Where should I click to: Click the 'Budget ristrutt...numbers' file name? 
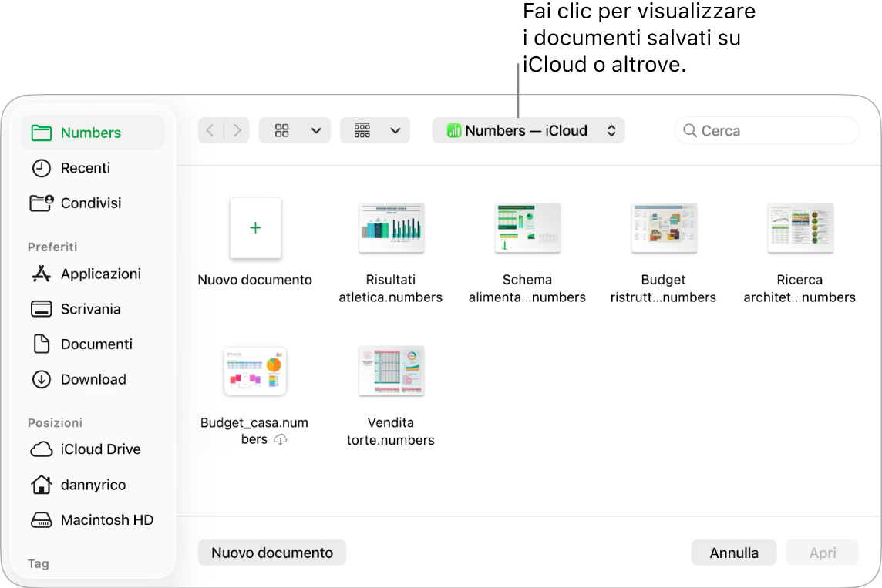point(663,288)
